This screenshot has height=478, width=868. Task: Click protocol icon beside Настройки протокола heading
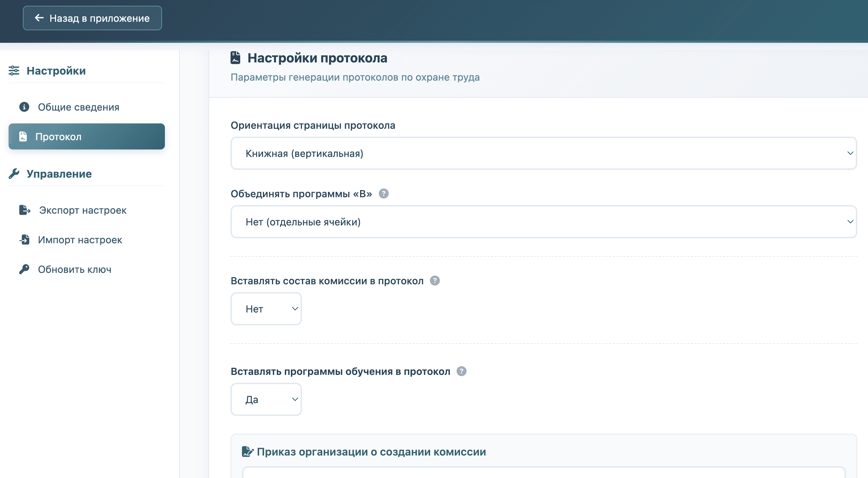(x=236, y=58)
